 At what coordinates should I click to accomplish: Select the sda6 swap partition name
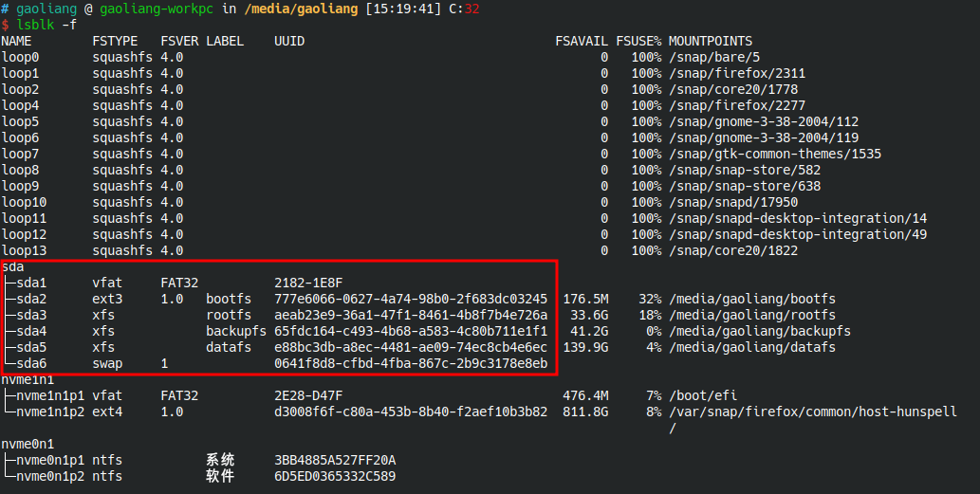click(x=31, y=363)
